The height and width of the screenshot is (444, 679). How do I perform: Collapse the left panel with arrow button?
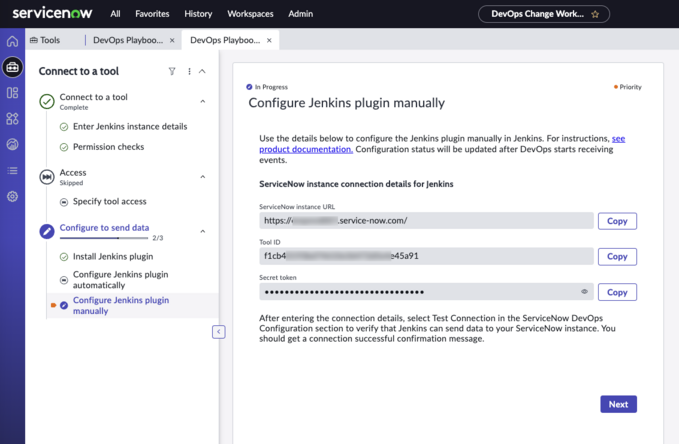[219, 332]
